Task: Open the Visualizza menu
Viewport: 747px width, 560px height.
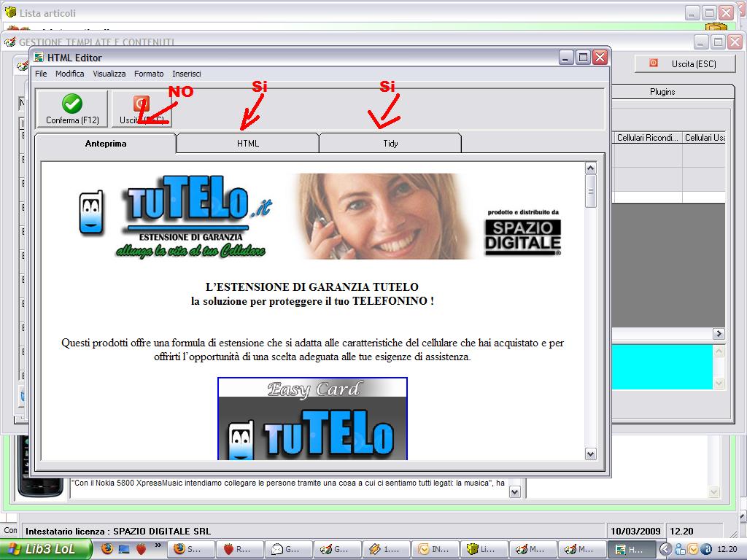Action: 109,74
